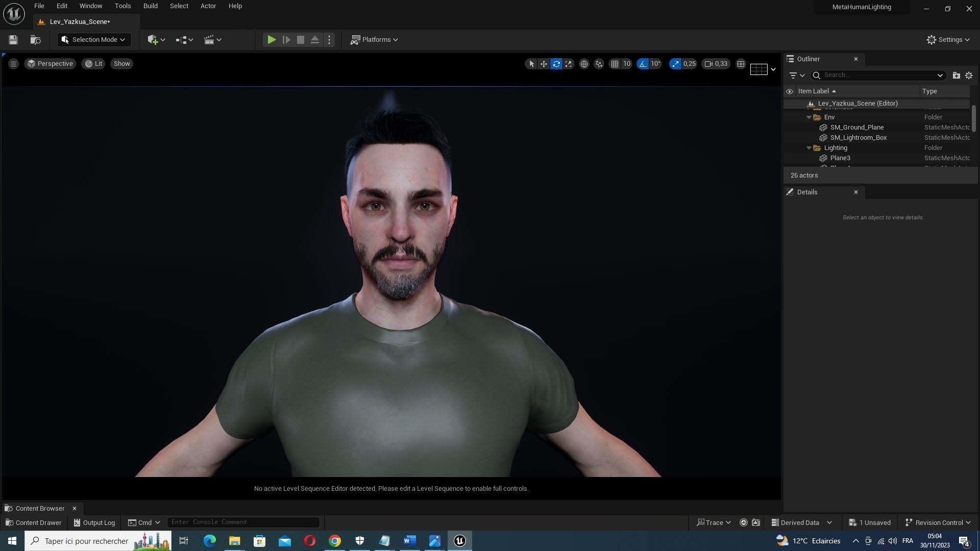Toggle grid snapping on the viewport toolbar
This screenshot has height=551, width=980.
(615, 64)
